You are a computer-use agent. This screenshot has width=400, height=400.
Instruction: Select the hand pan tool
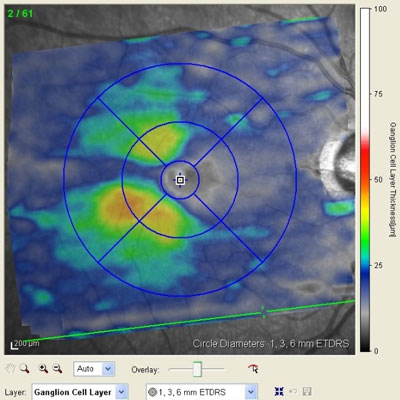pyautogui.click(x=11, y=369)
